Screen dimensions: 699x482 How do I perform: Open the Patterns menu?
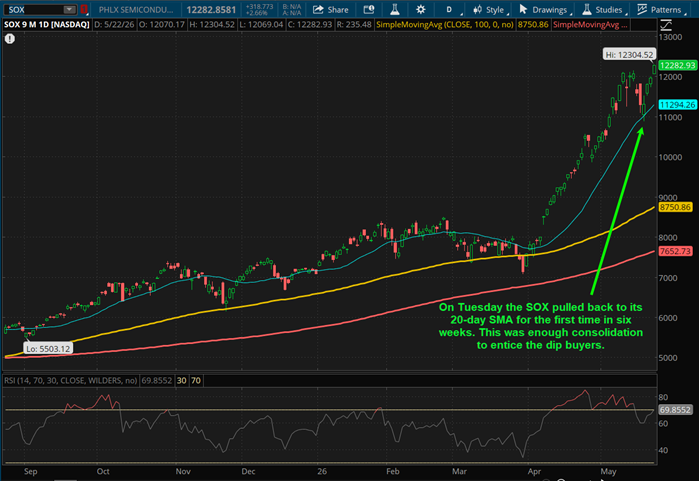pyautogui.click(x=661, y=9)
